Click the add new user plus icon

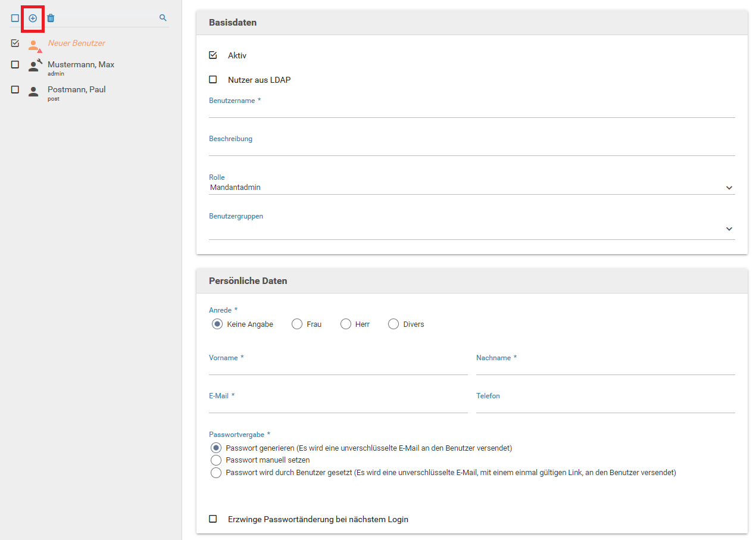pyautogui.click(x=33, y=18)
